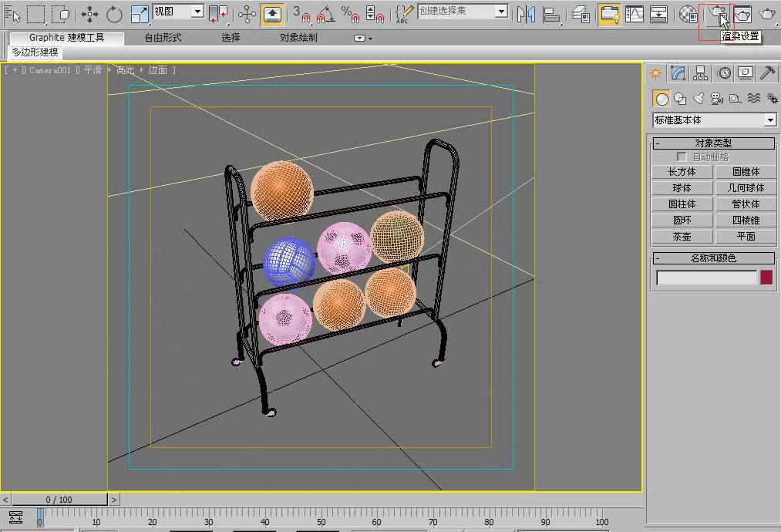The width and height of the screenshot is (781, 532).
Task: Select the 摄影机 (Cameras) creation category
Action: pyautogui.click(x=716, y=98)
